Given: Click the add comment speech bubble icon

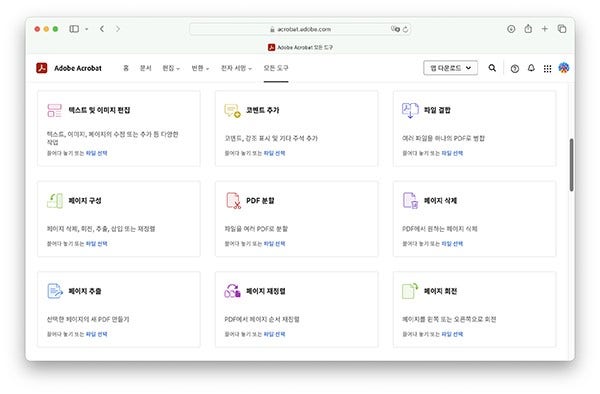Looking at the screenshot, I should point(232,111).
